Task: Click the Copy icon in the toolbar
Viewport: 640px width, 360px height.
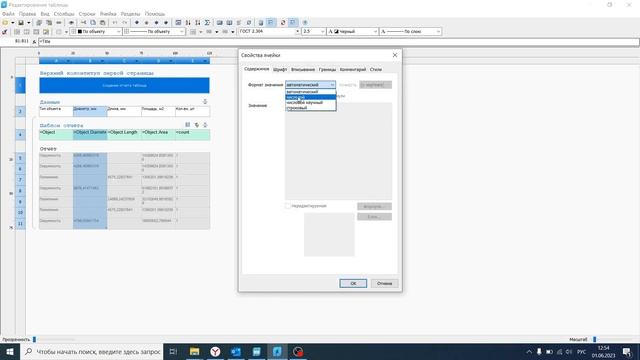Action: click(x=93, y=23)
